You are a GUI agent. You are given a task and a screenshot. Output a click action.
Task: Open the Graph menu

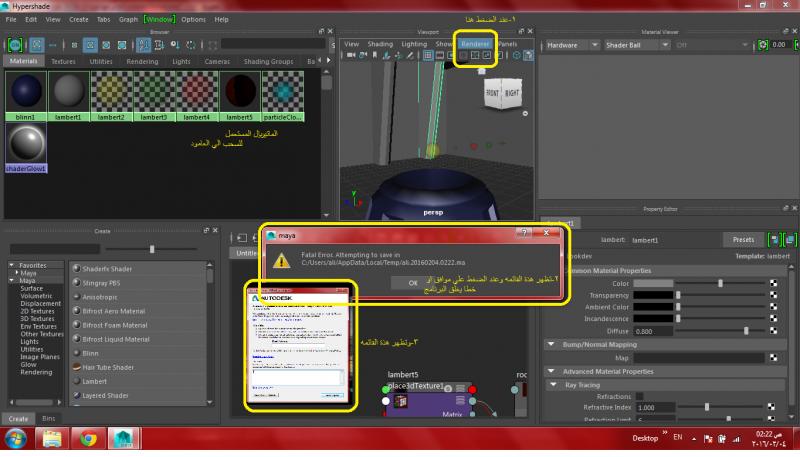coord(128,19)
